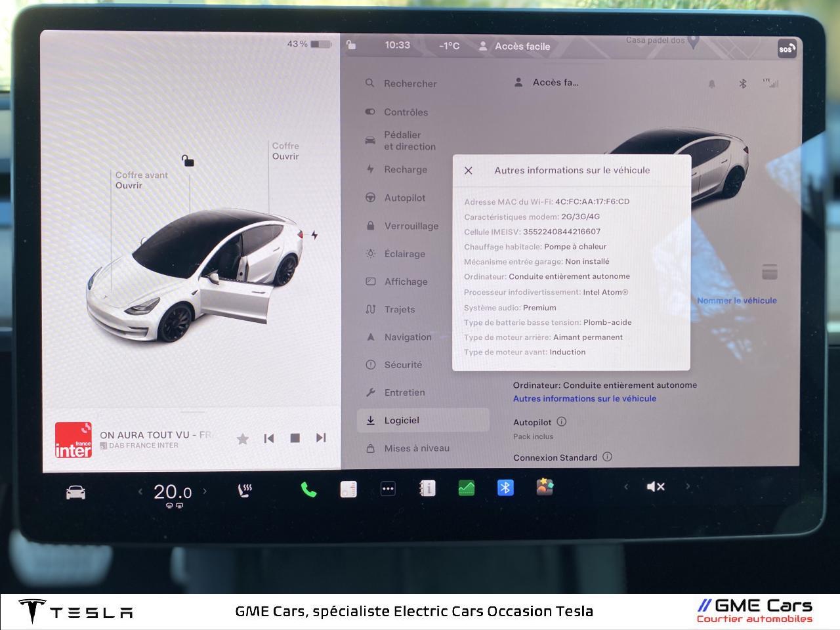Open the green energy chart app
The height and width of the screenshot is (630, 840).
[466, 488]
